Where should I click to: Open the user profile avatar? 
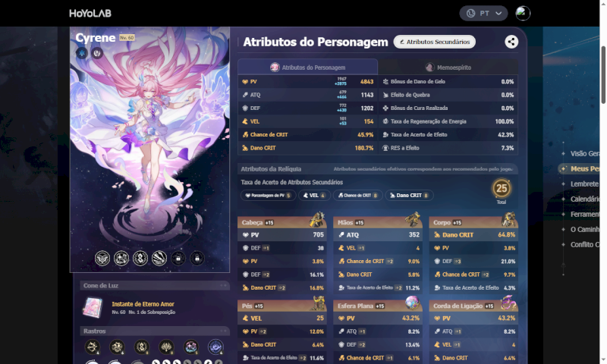[523, 13]
